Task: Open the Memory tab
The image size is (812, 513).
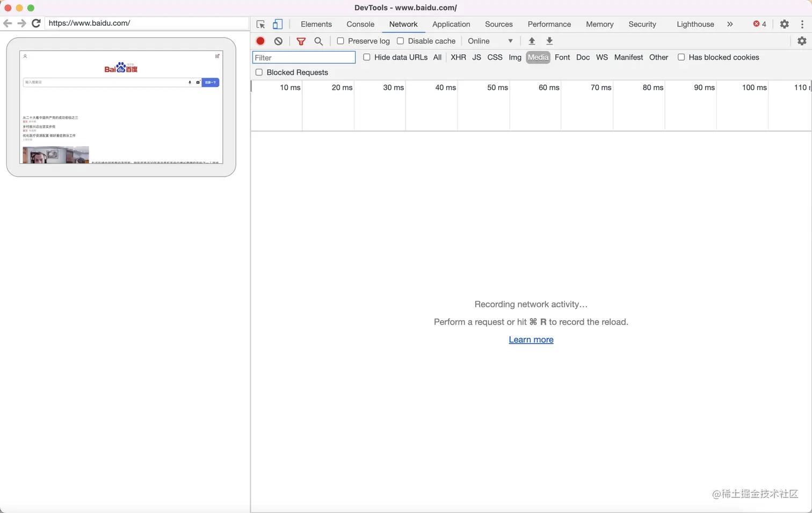Action: click(x=600, y=24)
